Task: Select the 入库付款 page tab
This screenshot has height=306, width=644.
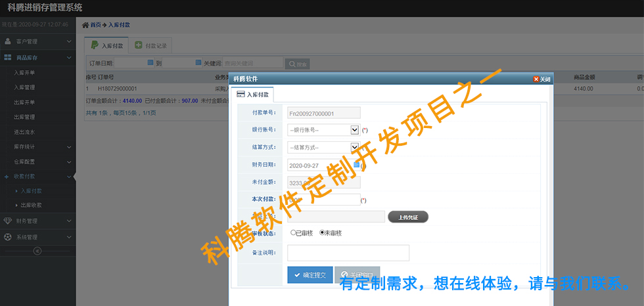Action: point(106,45)
